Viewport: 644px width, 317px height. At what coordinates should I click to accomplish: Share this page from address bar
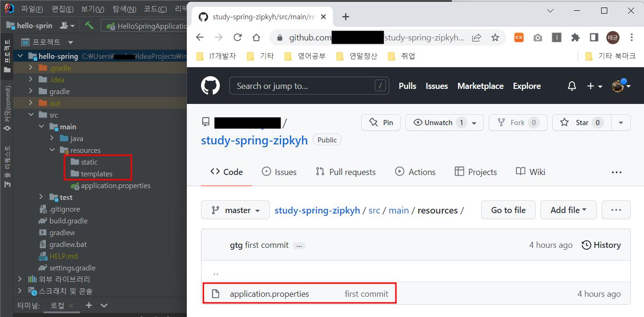[x=476, y=37]
